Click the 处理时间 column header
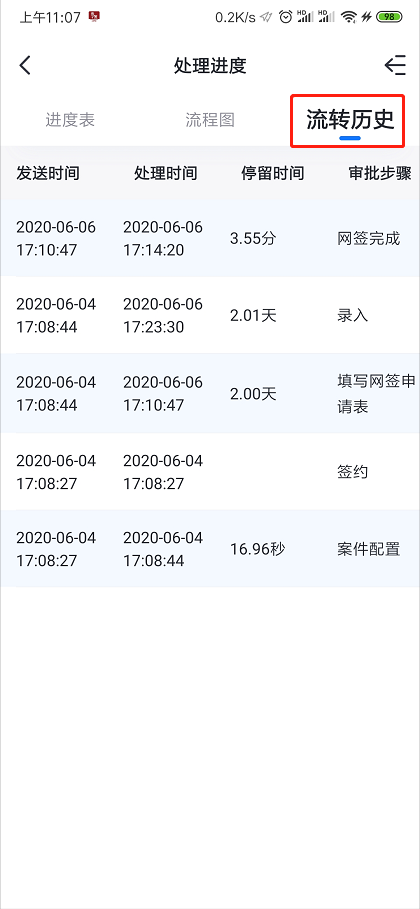Viewport: 420px width, 909px height. click(x=166, y=173)
